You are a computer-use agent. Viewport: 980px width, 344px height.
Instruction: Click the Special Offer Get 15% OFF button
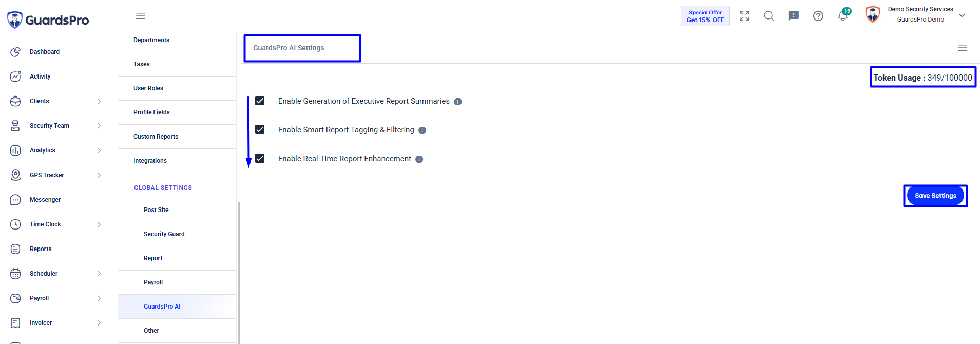pos(705,16)
